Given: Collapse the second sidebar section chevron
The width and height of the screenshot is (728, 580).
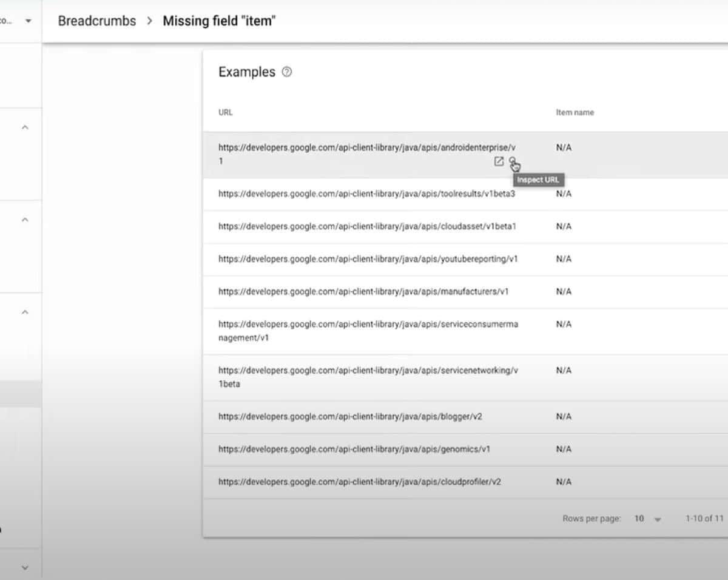Looking at the screenshot, I should click(x=25, y=220).
